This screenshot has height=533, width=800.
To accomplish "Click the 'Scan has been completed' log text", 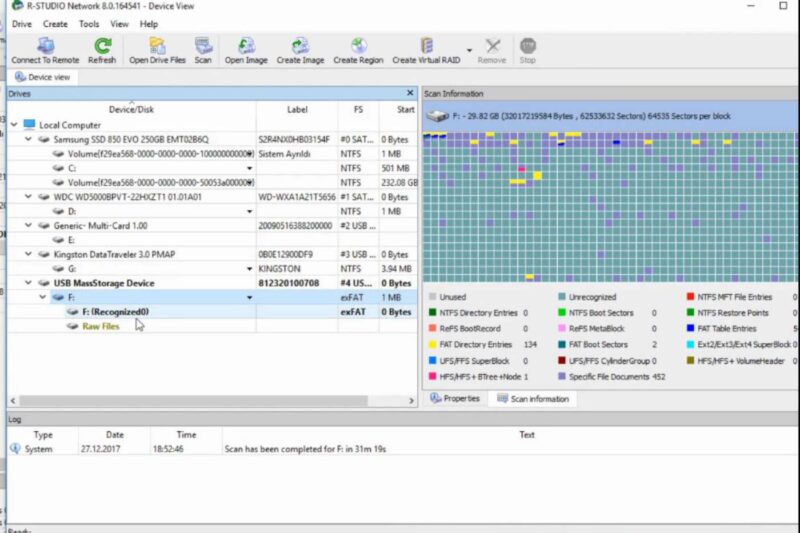I will (305, 449).
